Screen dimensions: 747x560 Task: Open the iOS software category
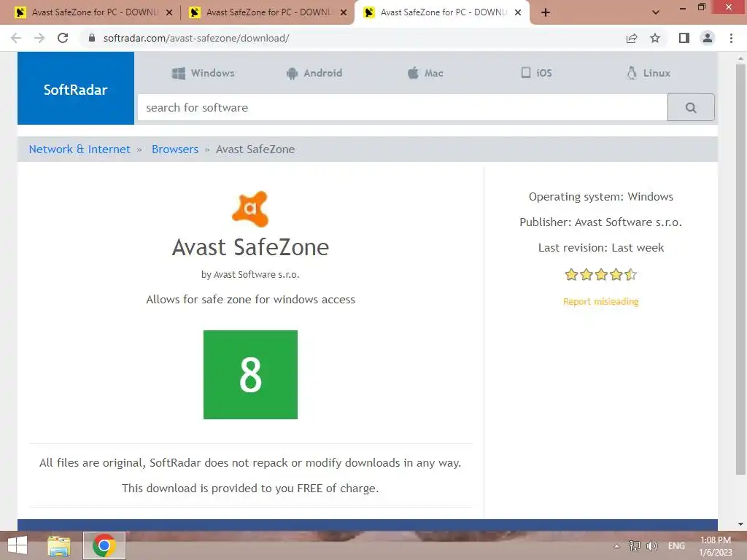click(536, 73)
